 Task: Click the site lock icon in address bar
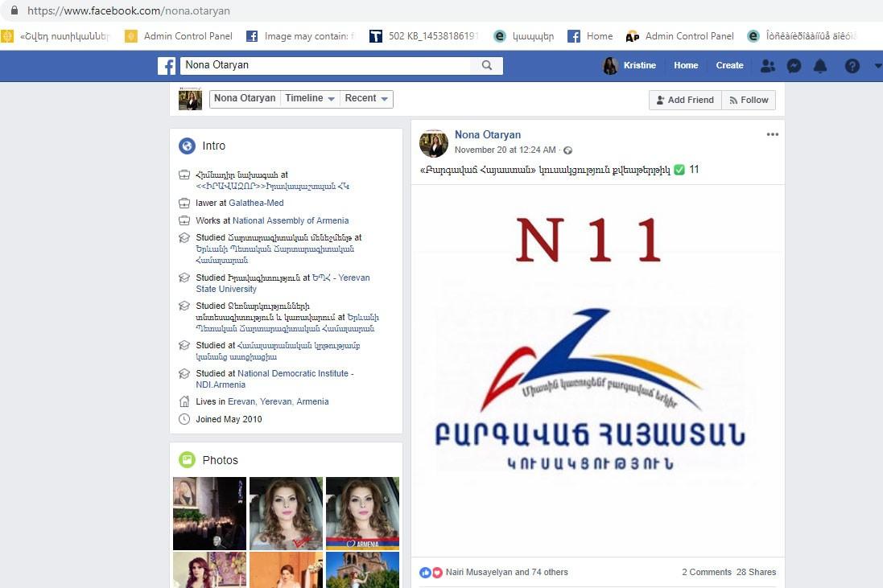(14, 10)
